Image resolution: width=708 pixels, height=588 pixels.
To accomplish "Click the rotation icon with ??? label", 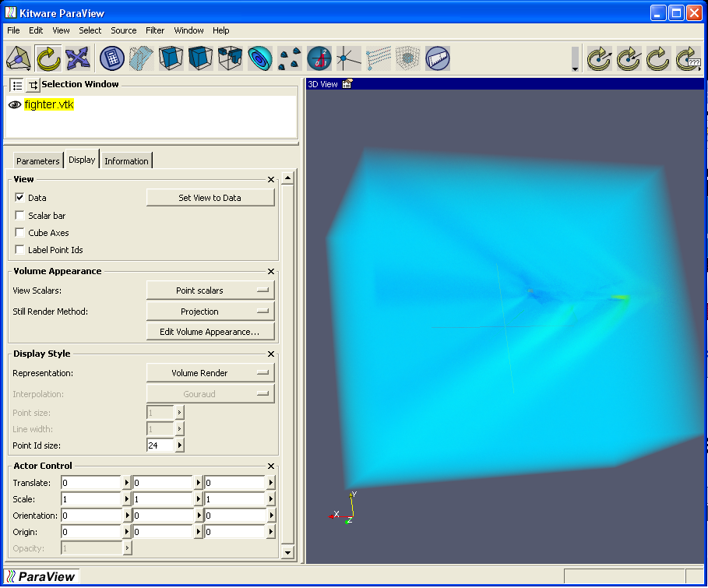I will pyautogui.click(x=688, y=58).
